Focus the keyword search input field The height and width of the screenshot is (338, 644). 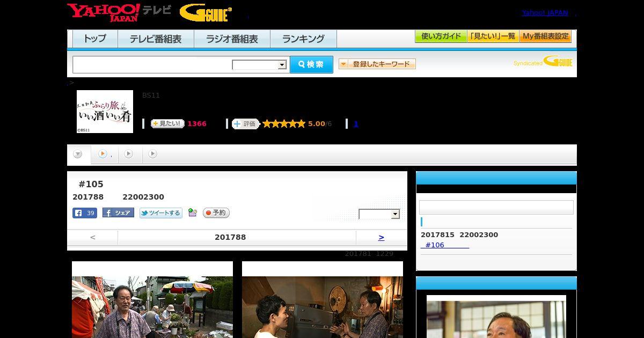(152, 65)
